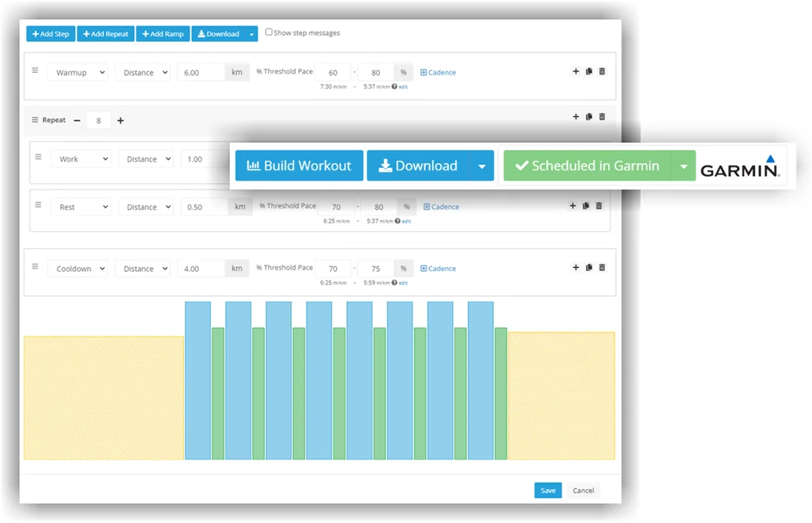Expand the Scheduled in Garmin dropdown arrow
This screenshot has width=812, height=523.
[x=684, y=166]
